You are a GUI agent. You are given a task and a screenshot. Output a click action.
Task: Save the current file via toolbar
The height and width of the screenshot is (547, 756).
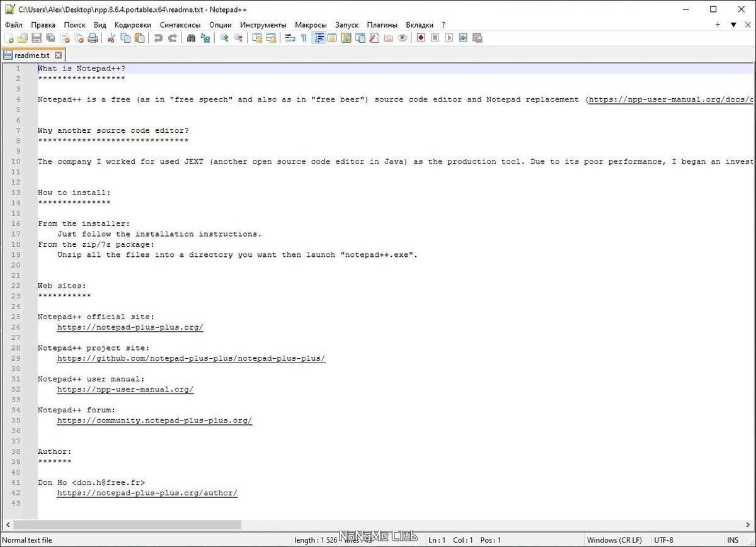point(37,38)
